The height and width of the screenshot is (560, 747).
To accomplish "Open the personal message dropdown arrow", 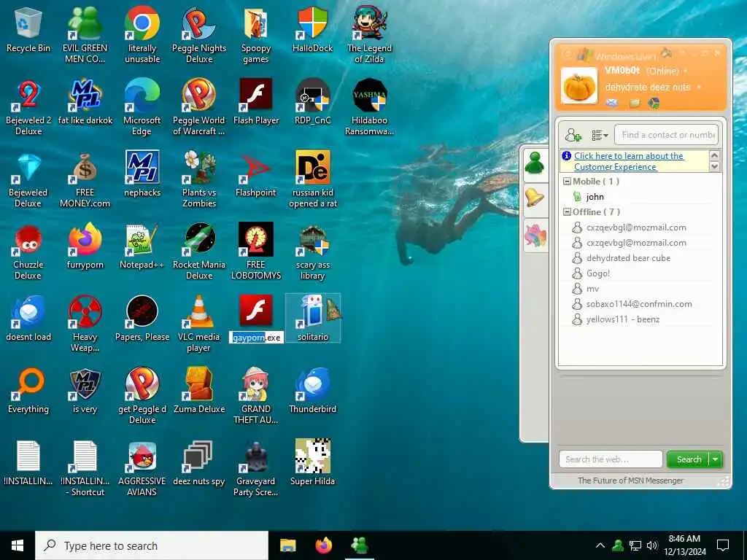I will 699,87.
